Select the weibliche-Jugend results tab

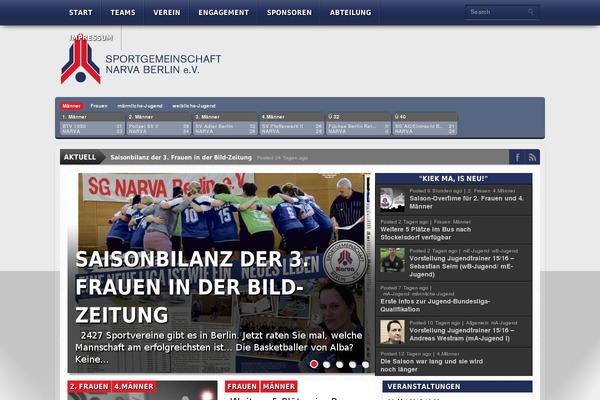[194, 106]
